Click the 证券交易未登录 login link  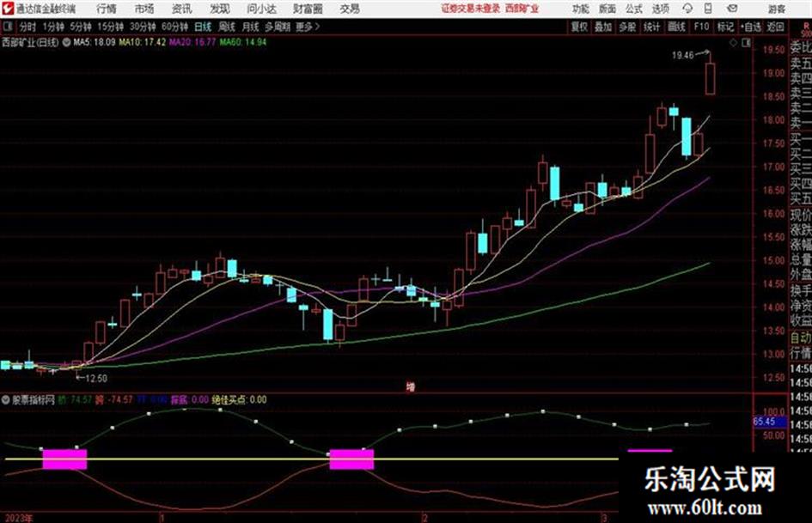471,9
